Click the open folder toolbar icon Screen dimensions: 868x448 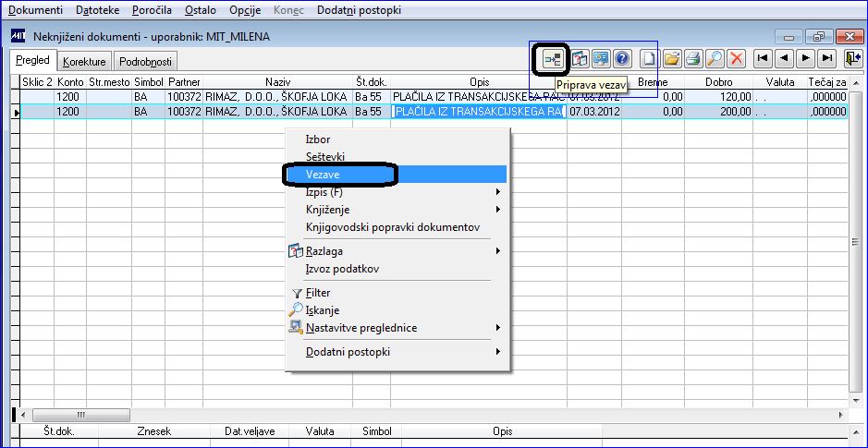(671, 58)
